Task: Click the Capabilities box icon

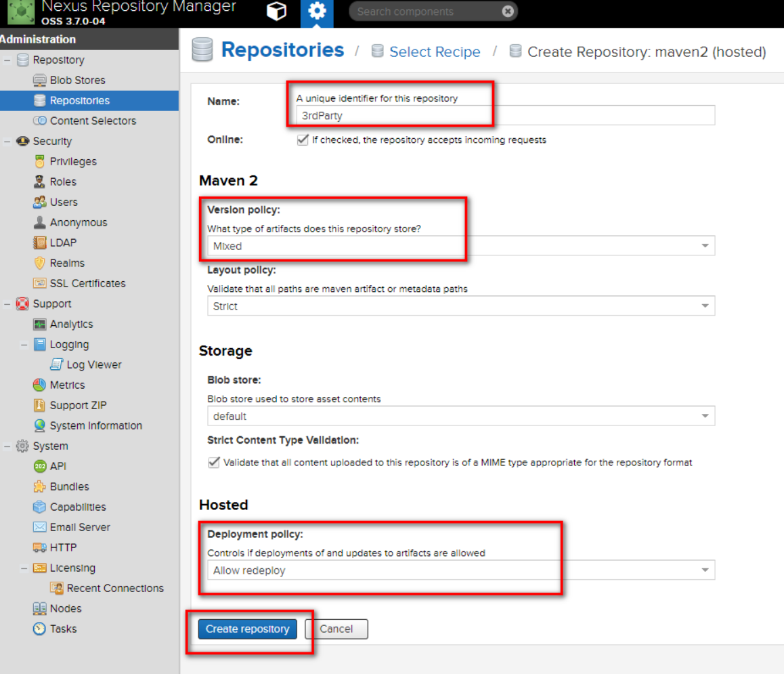Action: pyautogui.click(x=39, y=507)
